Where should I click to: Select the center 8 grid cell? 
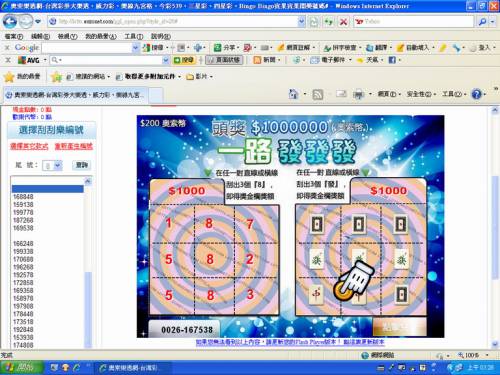[x=209, y=259]
